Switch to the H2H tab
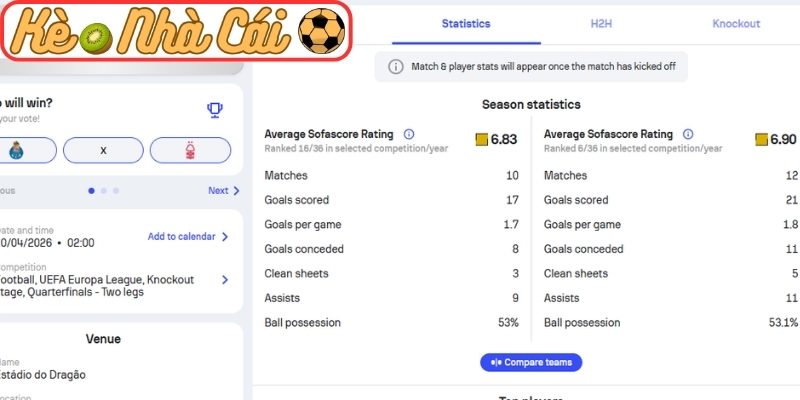 pyautogui.click(x=601, y=24)
